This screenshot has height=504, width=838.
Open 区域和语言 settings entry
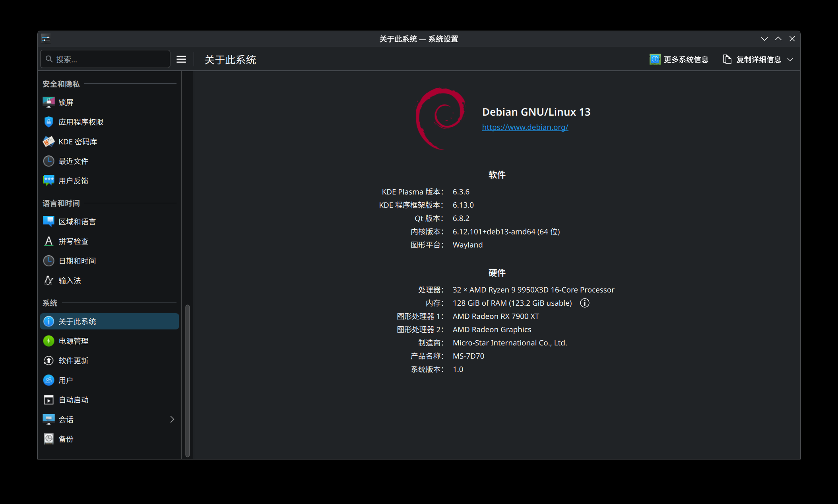pyautogui.click(x=109, y=222)
